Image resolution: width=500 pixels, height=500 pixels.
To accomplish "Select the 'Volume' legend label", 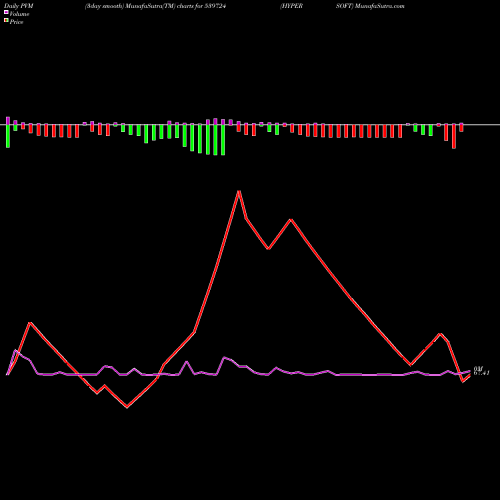I will click(x=19, y=14).
